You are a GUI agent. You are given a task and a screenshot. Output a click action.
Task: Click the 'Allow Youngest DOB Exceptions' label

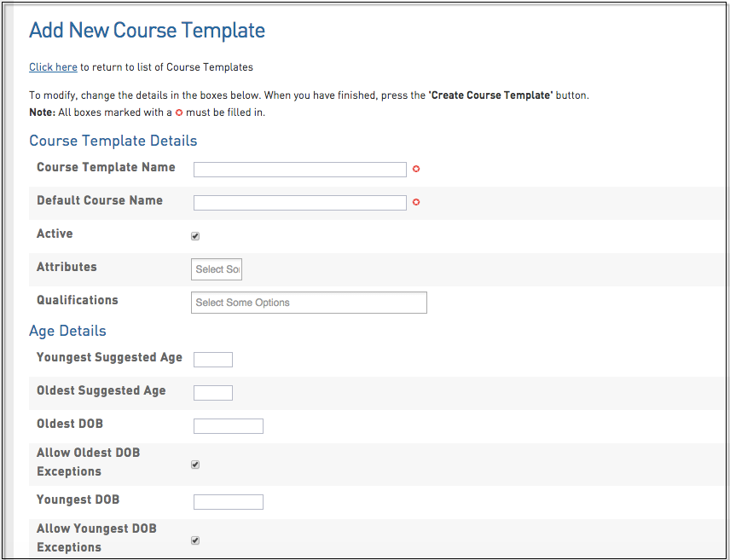[97, 538]
